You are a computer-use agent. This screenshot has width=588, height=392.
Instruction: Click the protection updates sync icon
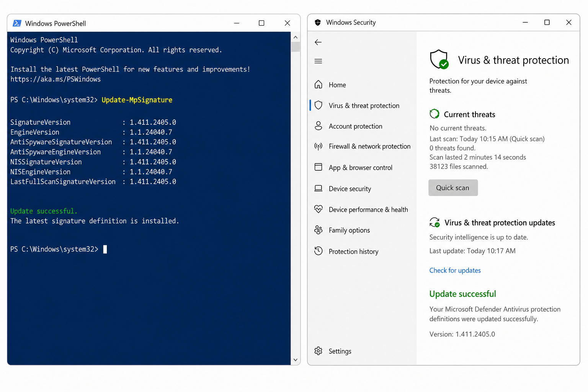click(x=435, y=222)
